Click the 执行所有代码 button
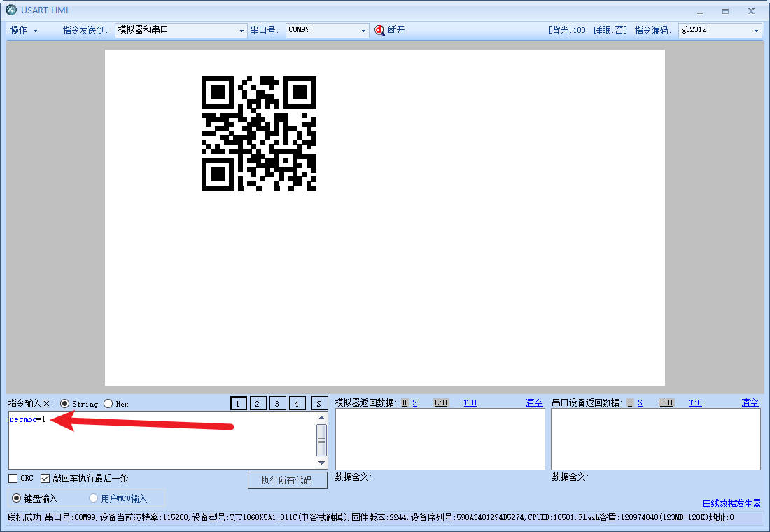The height and width of the screenshot is (532, 770). 287,480
